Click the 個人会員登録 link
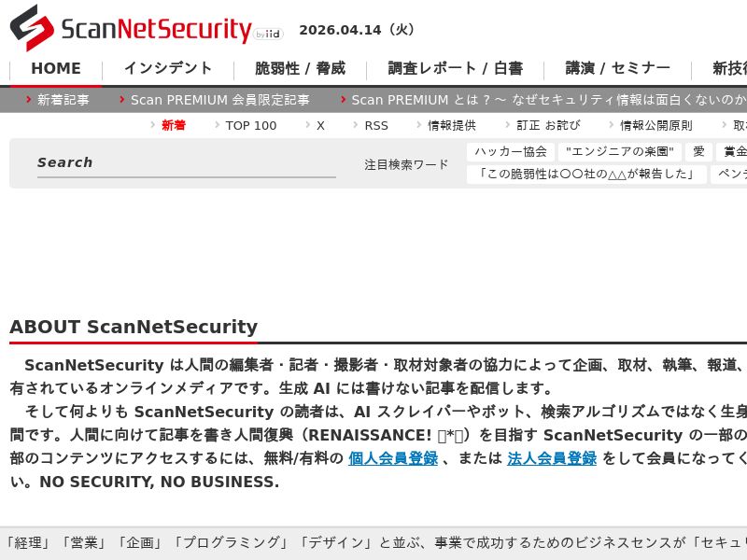This screenshot has width=747, height=560. pos(392,458)
